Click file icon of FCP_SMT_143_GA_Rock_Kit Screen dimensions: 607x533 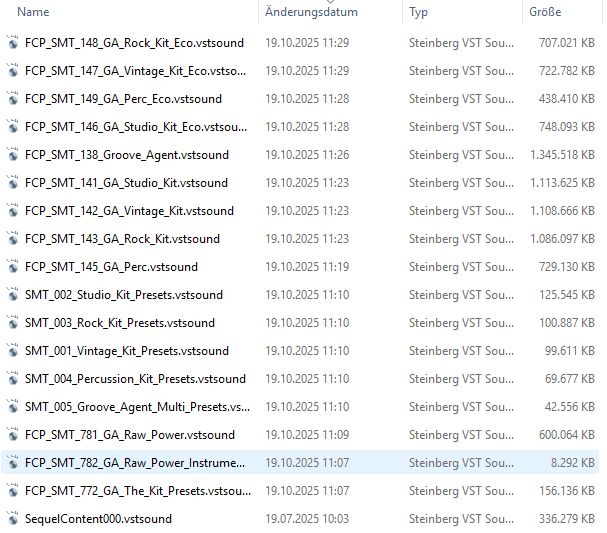[x=13, y=239]
